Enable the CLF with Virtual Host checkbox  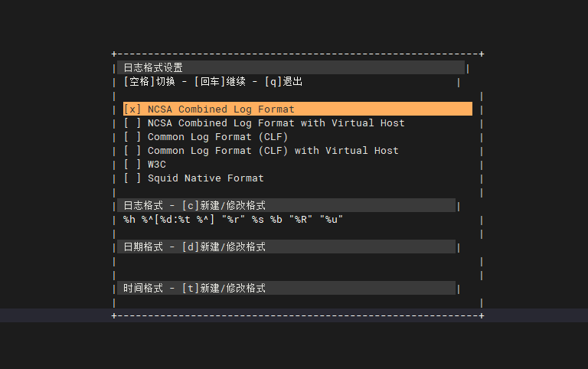click(132, 151)
